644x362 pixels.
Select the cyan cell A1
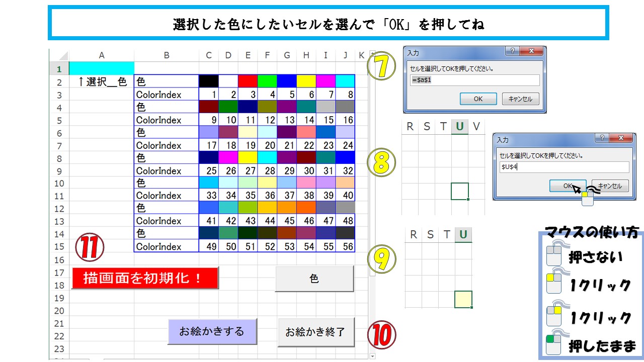tap(102, 68)
